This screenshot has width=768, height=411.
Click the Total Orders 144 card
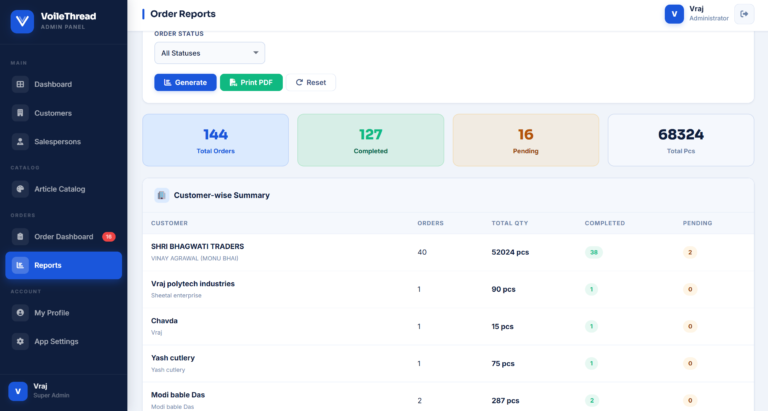215,140
